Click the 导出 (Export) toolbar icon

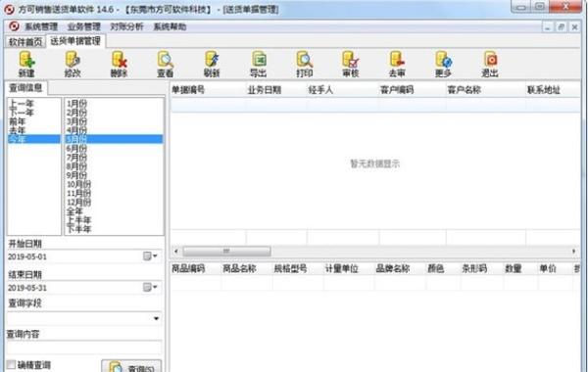(x=258, y=65)
